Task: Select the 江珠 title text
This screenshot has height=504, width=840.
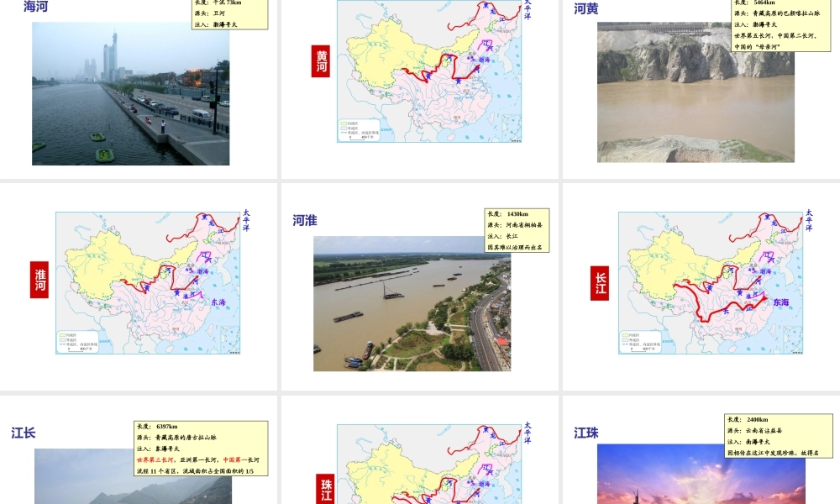Action: (586, 433)
